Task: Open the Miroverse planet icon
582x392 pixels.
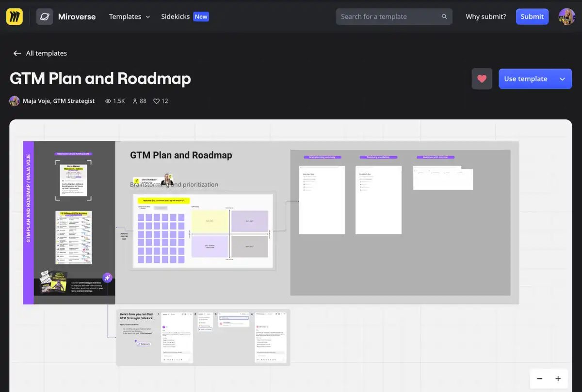Action: click(x=45, y=16)
